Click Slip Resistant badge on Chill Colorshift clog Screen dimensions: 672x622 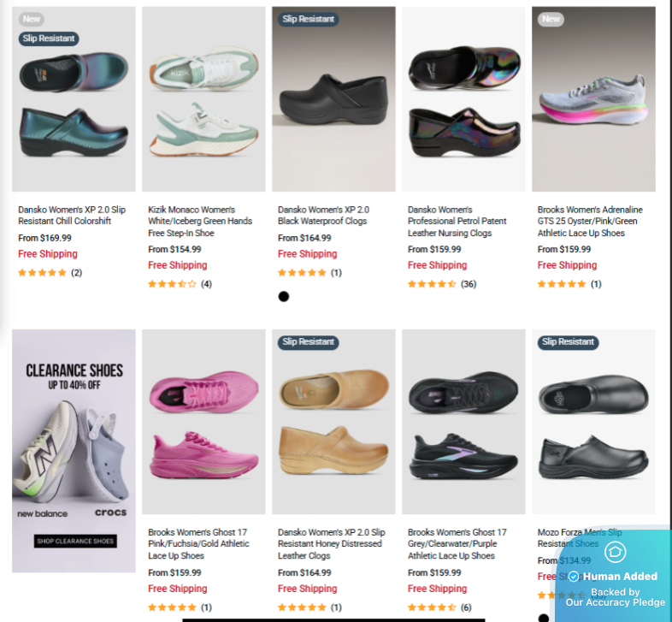coord(49,39)
